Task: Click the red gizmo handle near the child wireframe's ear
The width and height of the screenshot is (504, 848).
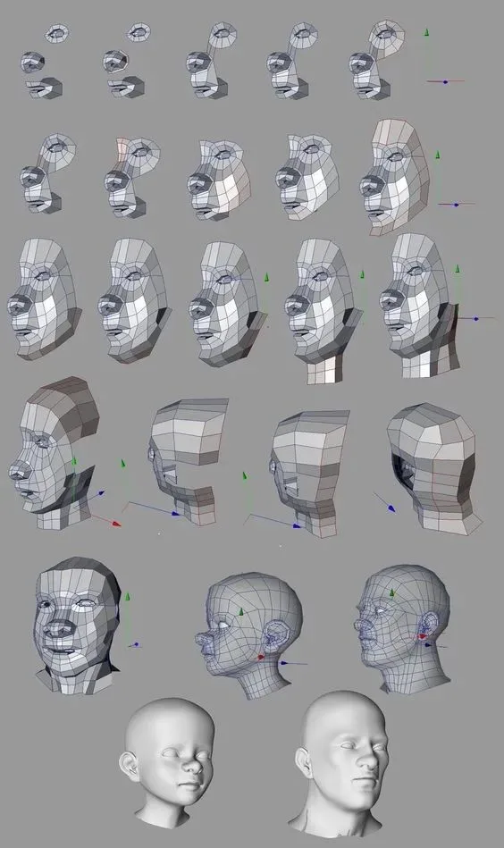Action: coord(261,657)
